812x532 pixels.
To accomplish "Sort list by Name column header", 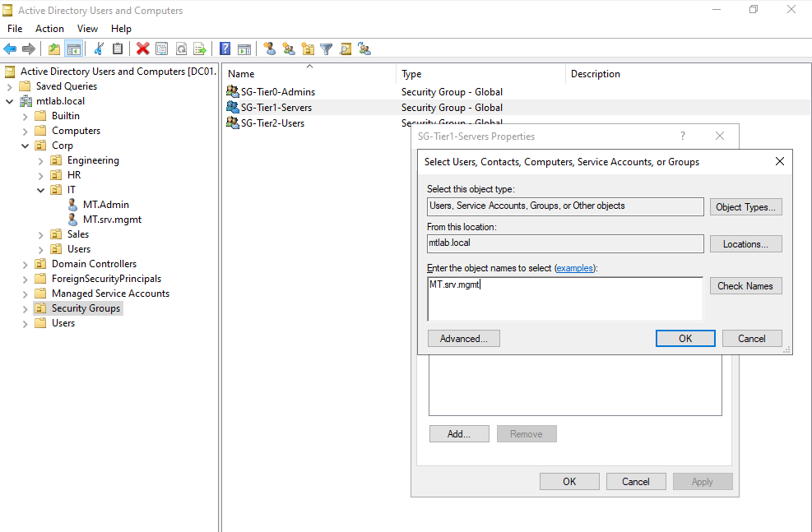I will pyautogui.click(x=309, y=73).
